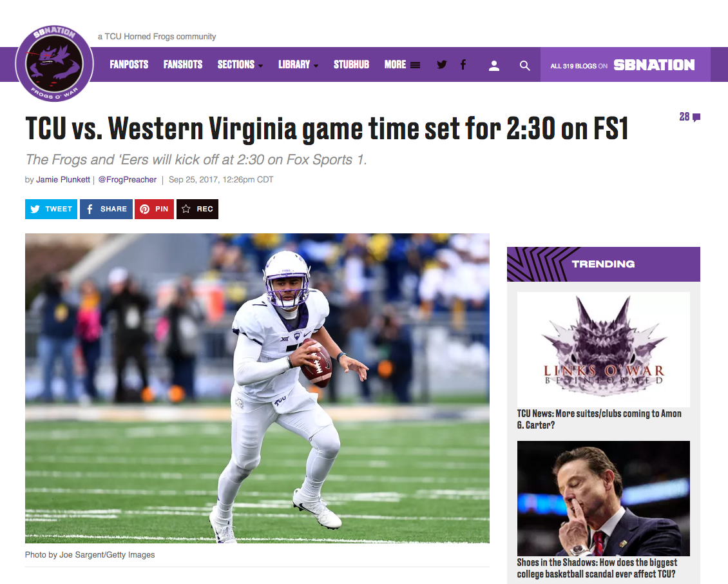Share the article via Tweet button

point(51,209)
